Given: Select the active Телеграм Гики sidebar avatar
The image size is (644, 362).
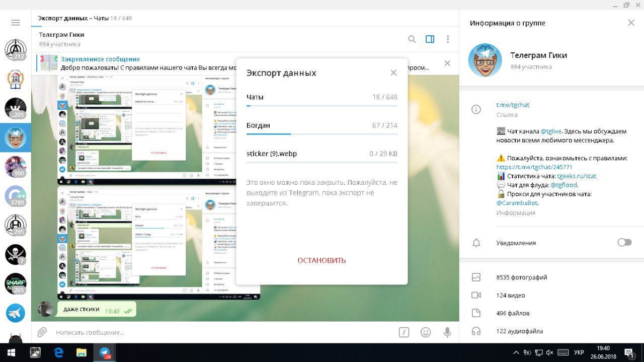Looking at the screenshot, I should (x=16, y=137).
